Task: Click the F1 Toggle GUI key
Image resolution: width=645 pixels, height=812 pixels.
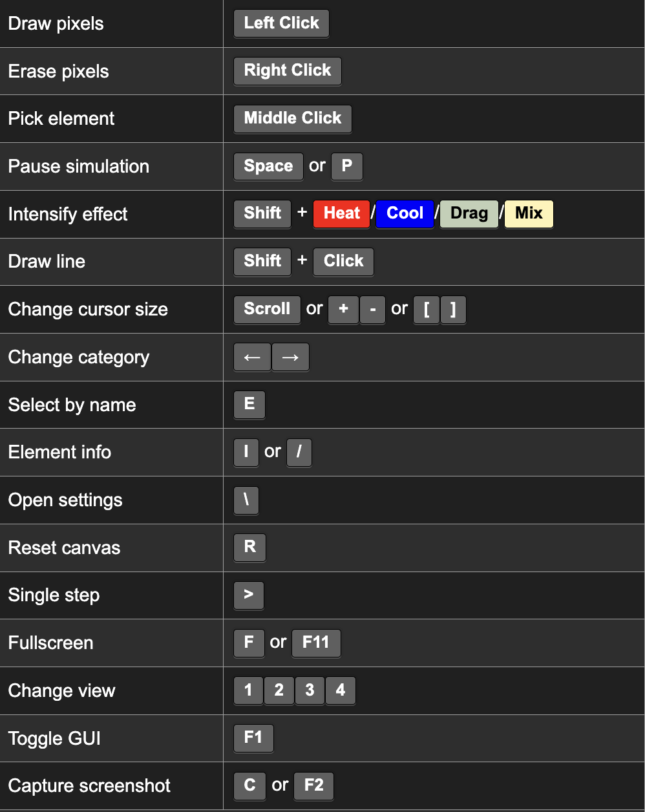Action: click(253, 738)
